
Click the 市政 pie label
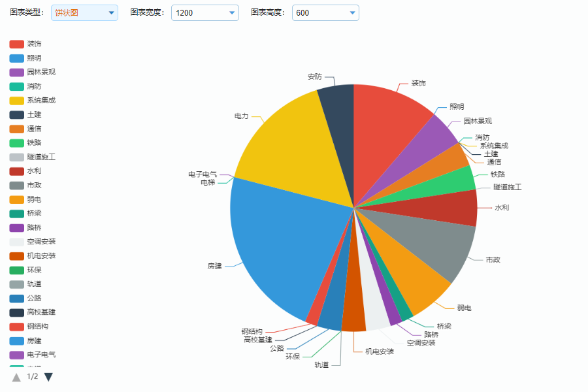pos(493,260)
